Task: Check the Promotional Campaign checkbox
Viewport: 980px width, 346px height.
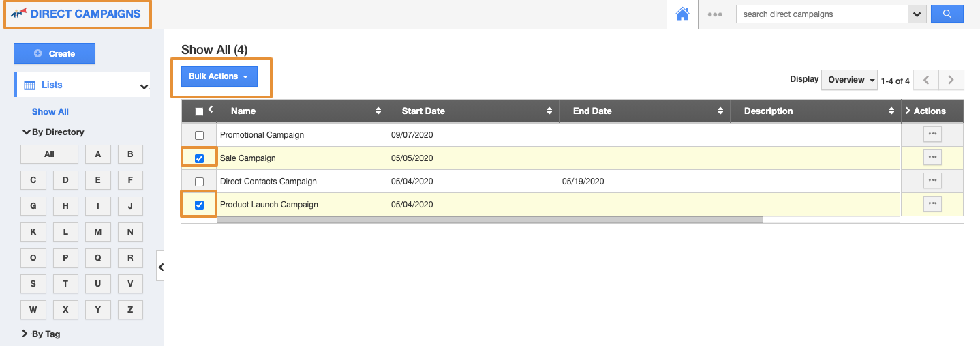Action: point(199,135)
